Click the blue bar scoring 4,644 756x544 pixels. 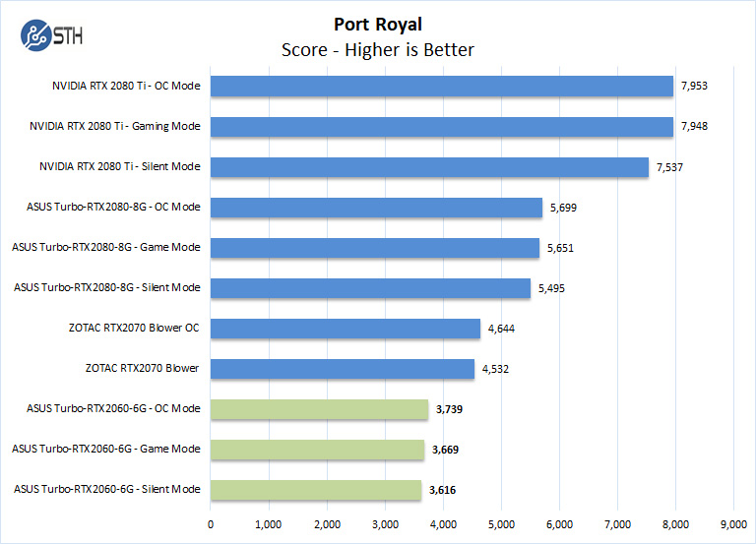point(346,329)
